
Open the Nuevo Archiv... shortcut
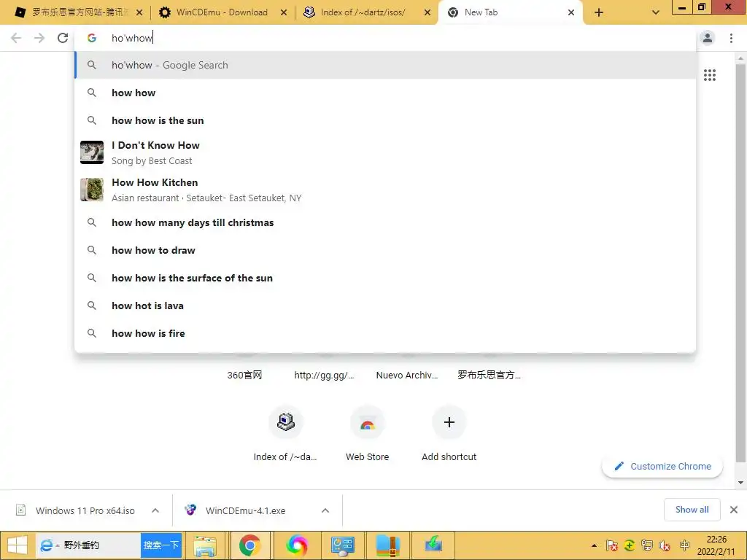point(407,375)
